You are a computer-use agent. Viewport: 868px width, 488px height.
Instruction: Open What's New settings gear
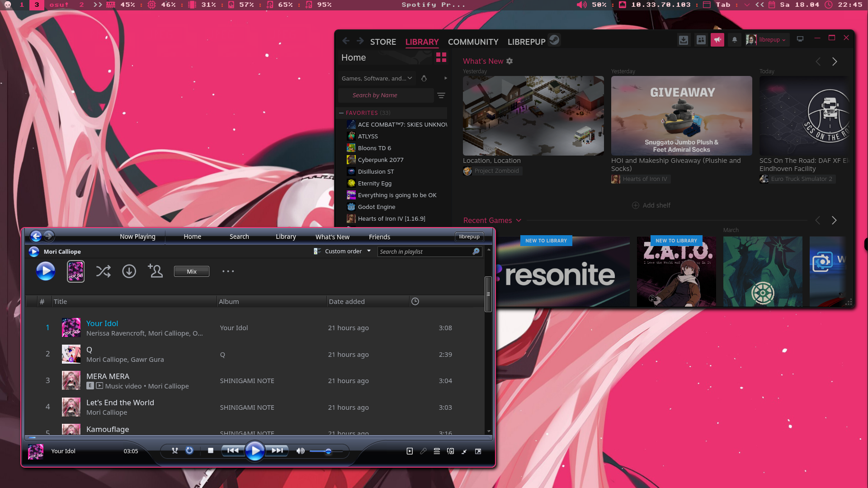(509, 61)
